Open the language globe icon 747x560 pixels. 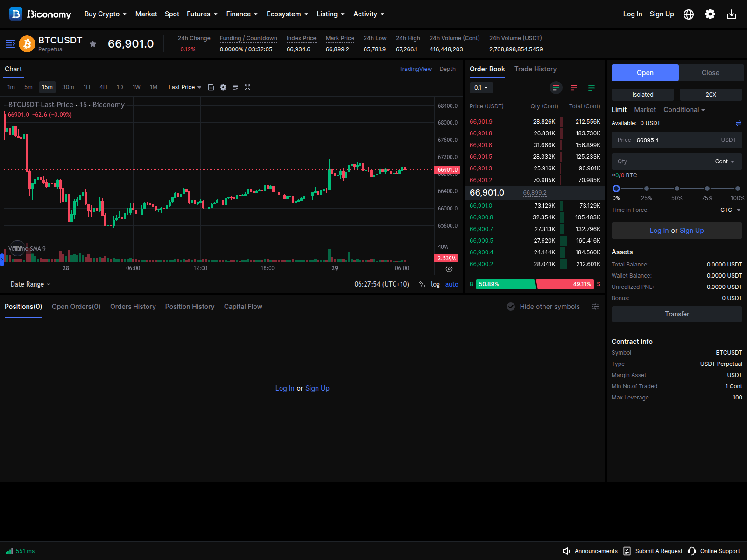[688, 14]
